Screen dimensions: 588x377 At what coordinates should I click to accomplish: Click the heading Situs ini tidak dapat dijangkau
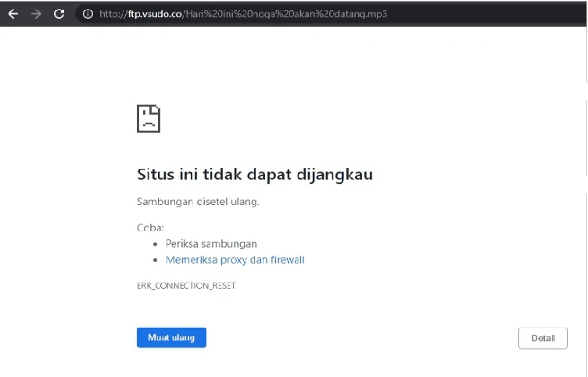tap(255, 174)
